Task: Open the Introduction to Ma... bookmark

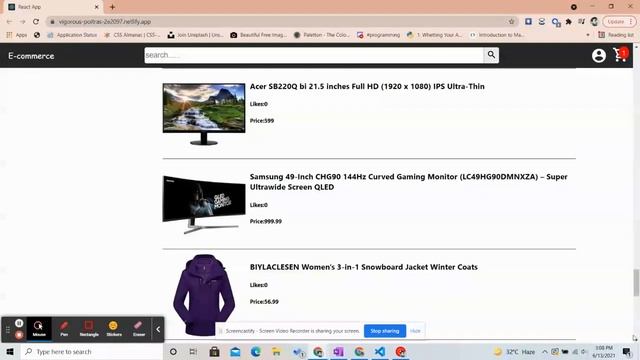Action: tap(497, 35)
